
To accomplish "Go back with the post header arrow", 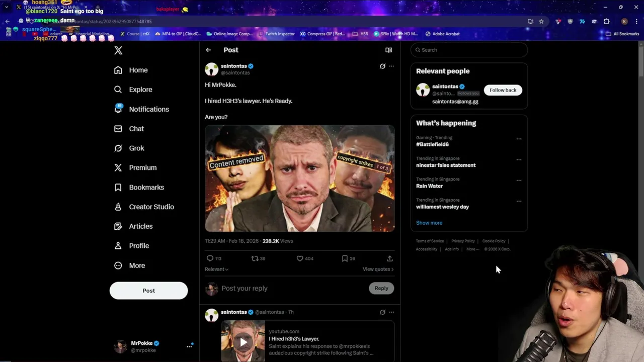I will point(208,50).
